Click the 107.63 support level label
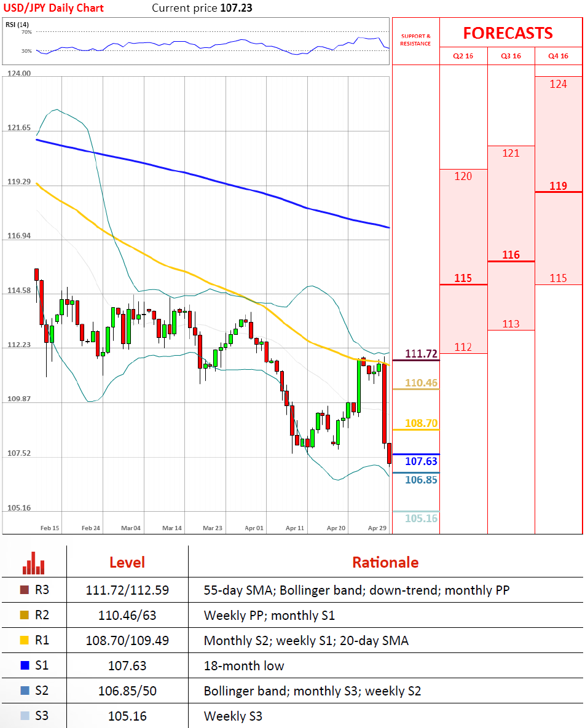The image size is (585, 728). (x=421, y=461)
